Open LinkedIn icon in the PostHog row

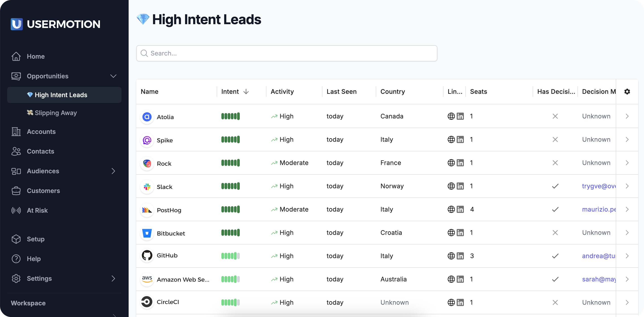(460, 209)
